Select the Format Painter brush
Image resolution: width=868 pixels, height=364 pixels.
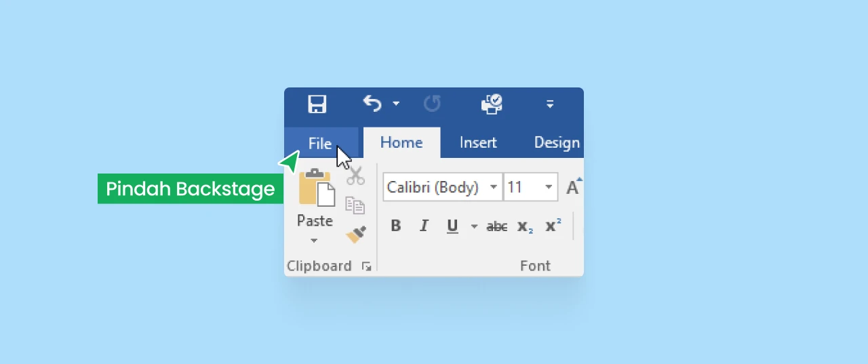point(355,235)
